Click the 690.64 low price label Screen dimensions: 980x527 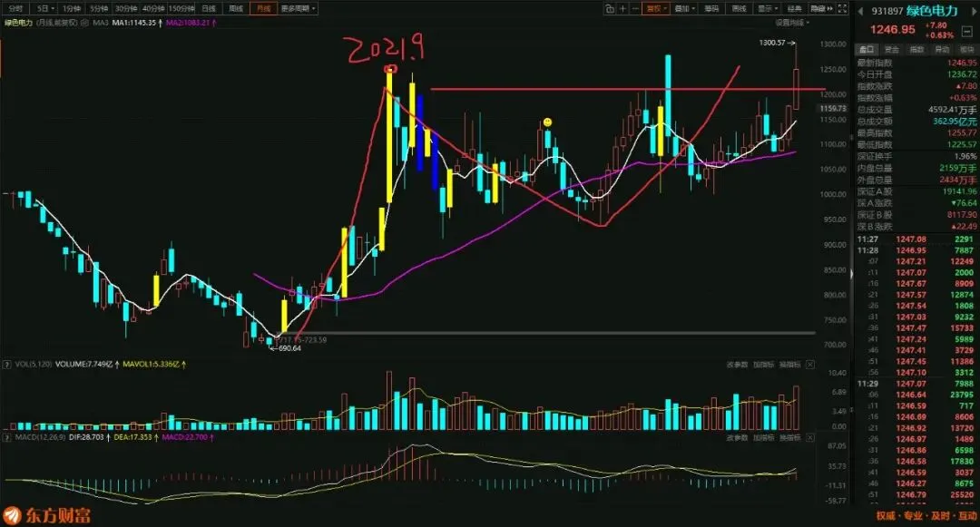pyautogui.click(x=289, y=348)
